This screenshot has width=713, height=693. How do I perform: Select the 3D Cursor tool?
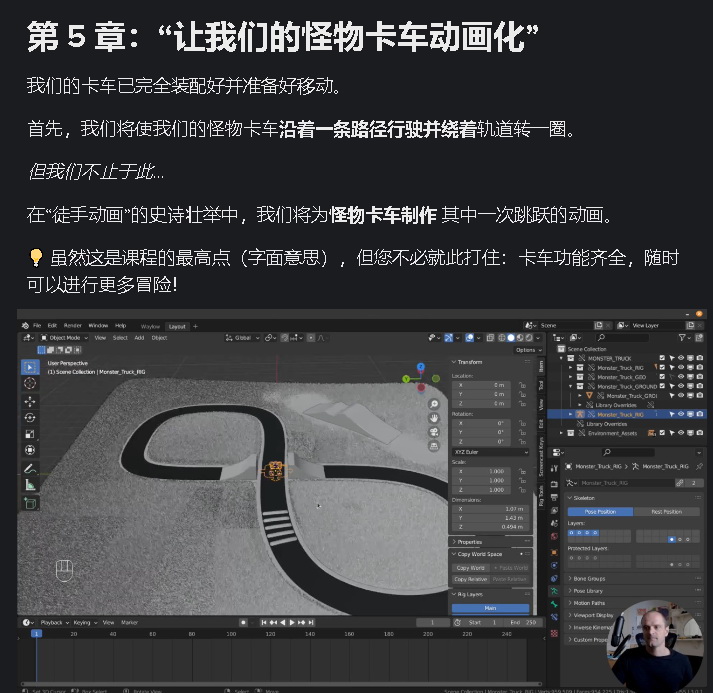(x=30, y=383)
